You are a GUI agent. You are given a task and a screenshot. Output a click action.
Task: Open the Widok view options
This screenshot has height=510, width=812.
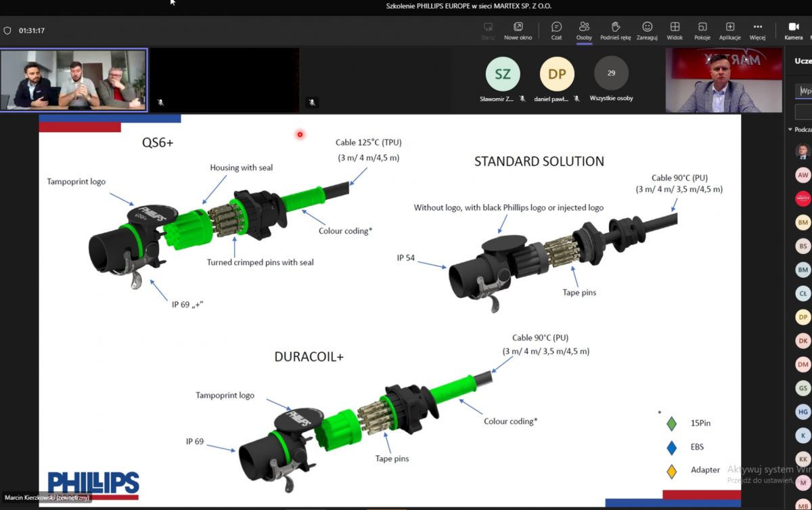click(675, 30)
